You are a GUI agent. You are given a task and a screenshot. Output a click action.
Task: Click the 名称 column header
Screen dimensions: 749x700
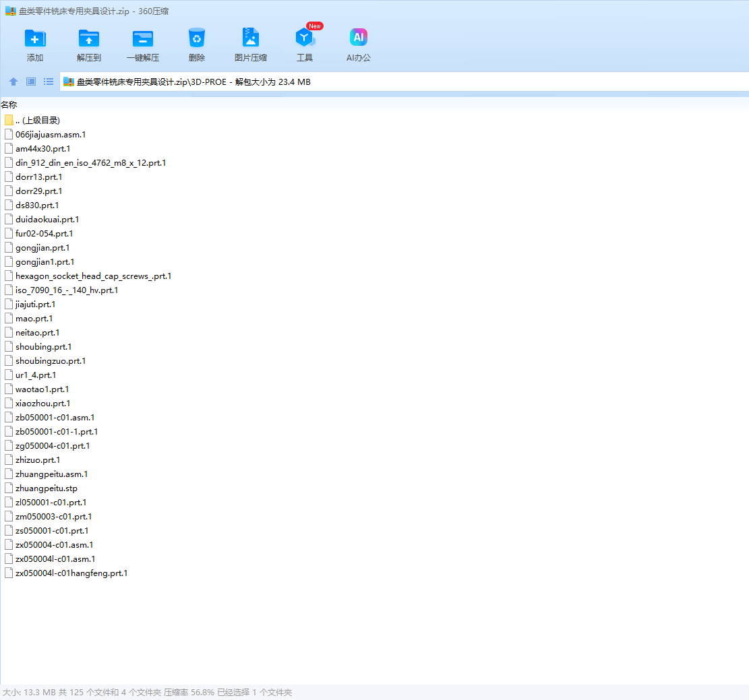[9, 104]
